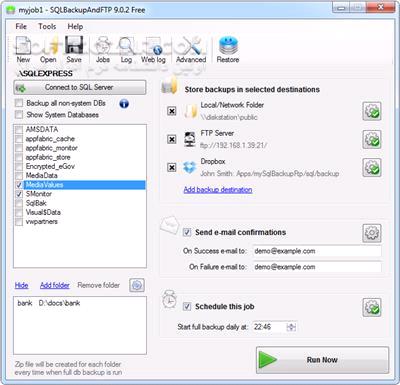The height and width of the screenshot is (385, 400).
Task: Save the job with the floppy icon
Action: [x=74, y=50]
